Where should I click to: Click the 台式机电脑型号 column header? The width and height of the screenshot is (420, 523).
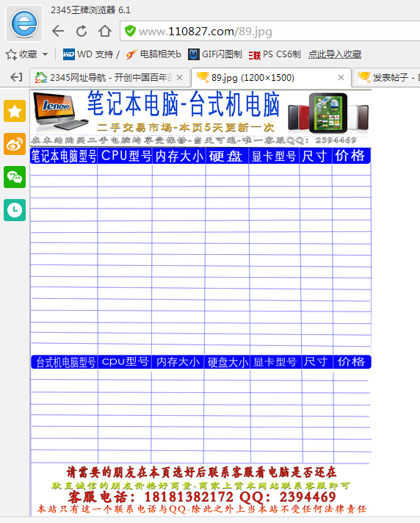click(x=65, y=362)
